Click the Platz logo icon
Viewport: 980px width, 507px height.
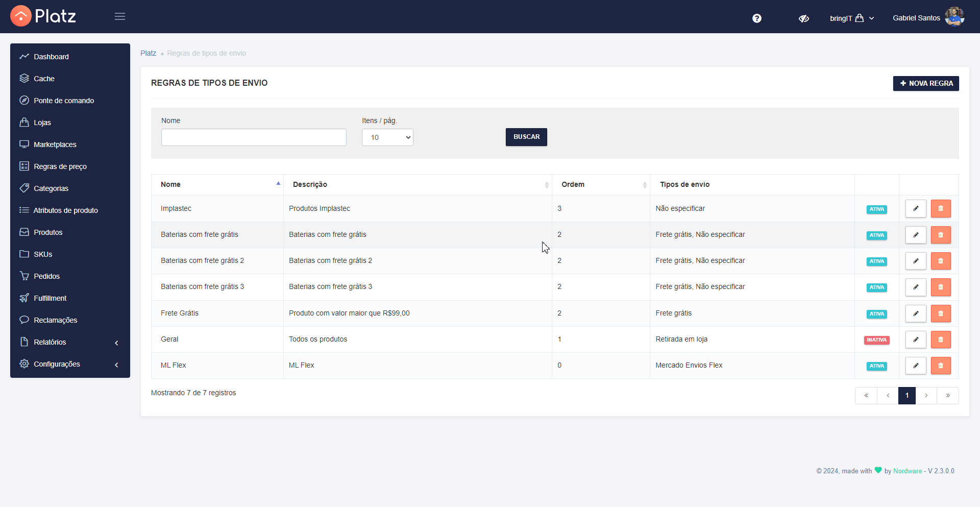(21, 16)
